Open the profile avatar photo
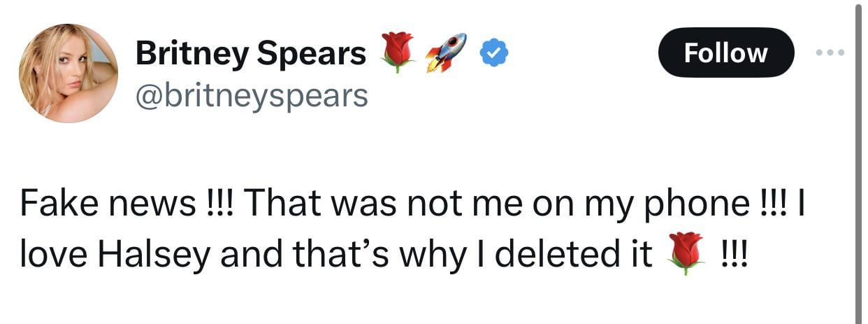Viewport: 868px width, 324px height. [68, 73]
